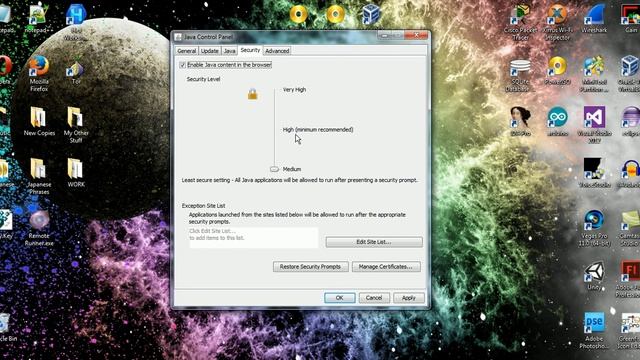Click the gold padlock security icon

pos(253,94)
